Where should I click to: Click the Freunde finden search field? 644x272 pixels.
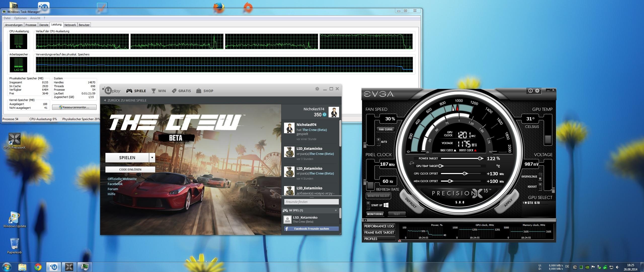pyautogui.click(x=311, y=202)
